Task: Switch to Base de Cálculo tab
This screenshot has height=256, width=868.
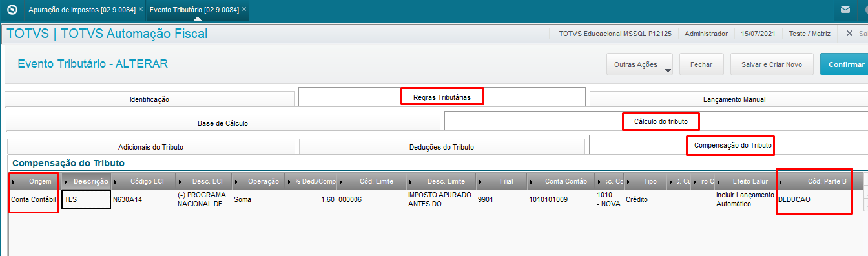Action: (223, 123)
